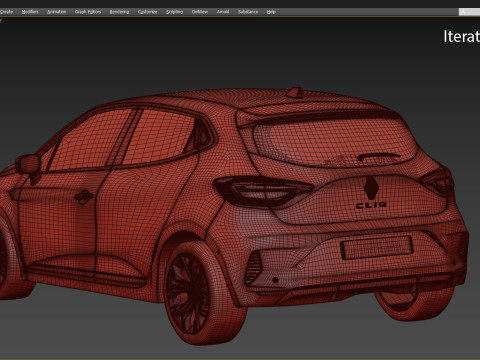Open the Arnold menu
The image size is (480, 360).
click(x=223, y=12)
